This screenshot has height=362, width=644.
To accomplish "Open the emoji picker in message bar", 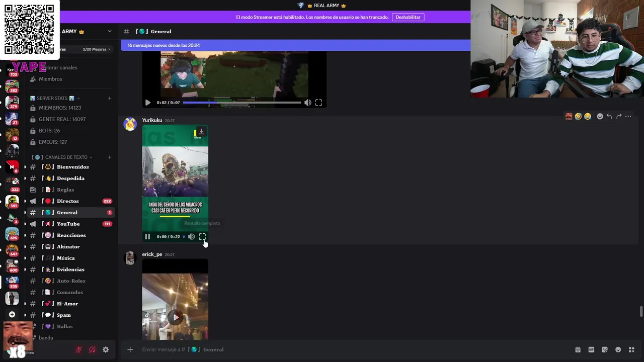I will coord(618,349).
